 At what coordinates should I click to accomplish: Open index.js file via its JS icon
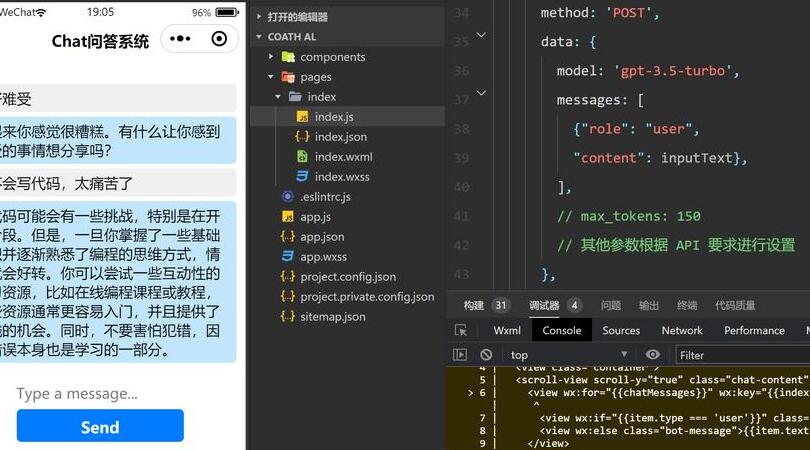[303, 117]
